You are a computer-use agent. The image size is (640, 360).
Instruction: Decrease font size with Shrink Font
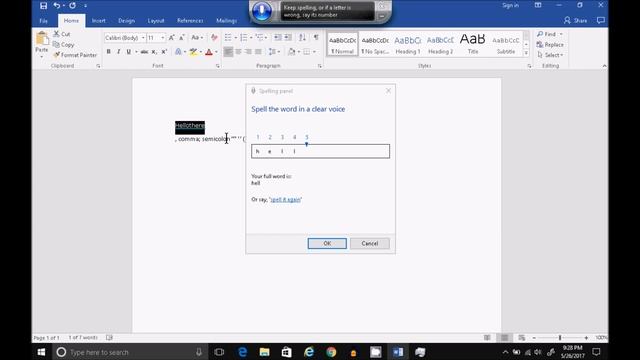(182, 38)
